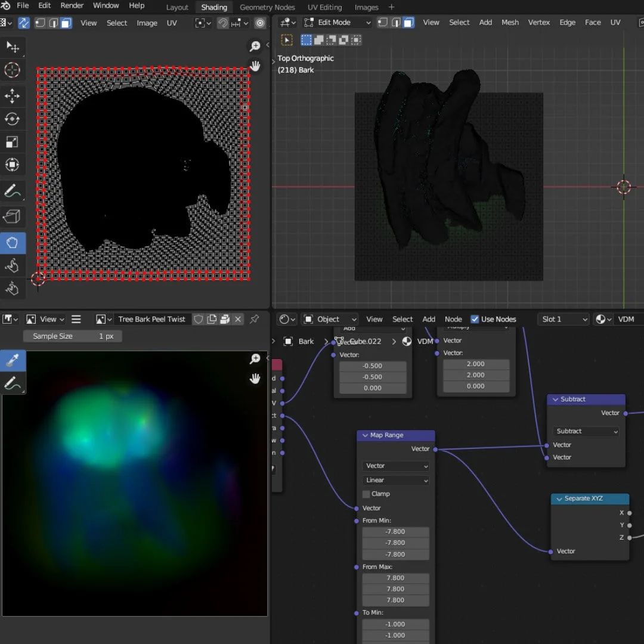
Task: Select the Move tool in UV toolbar
Action: (x=12, y=96)
